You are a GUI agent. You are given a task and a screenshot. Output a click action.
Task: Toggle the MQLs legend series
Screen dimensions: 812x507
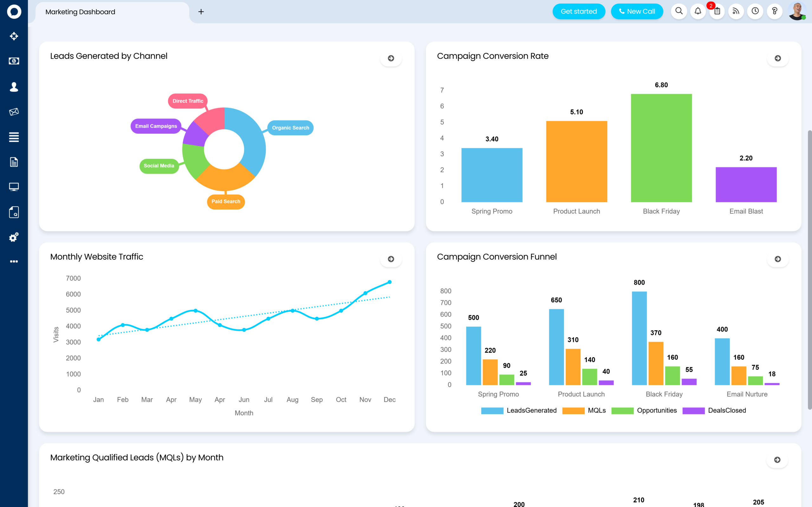pos(584,410)
